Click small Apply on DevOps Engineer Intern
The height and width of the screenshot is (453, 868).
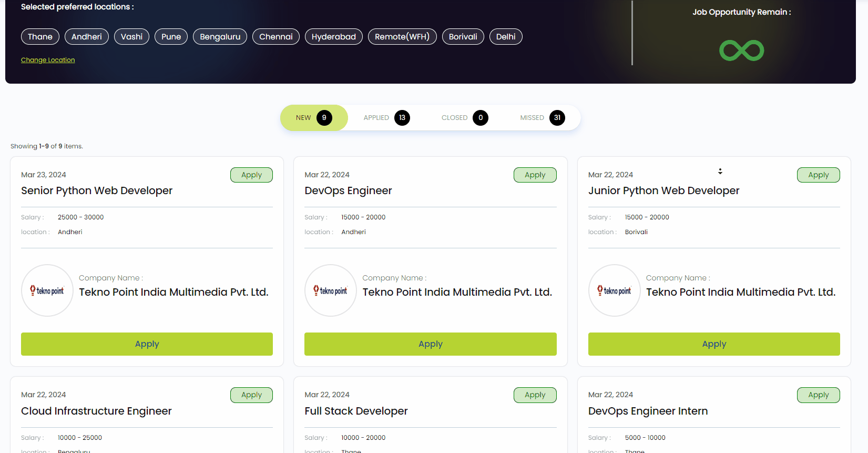(819, 395)
